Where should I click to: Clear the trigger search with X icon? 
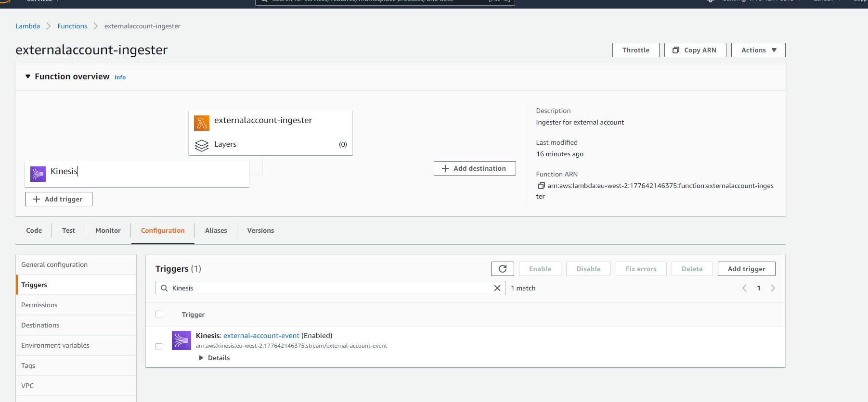coord(497,288)
